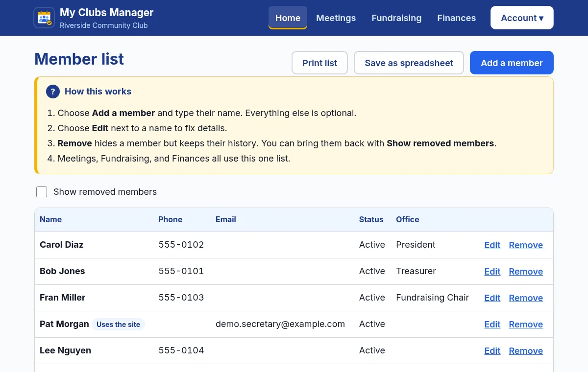
Task: Edit Lee Nguyen's details
Action: pyautogui.click(x=492, y=351)
